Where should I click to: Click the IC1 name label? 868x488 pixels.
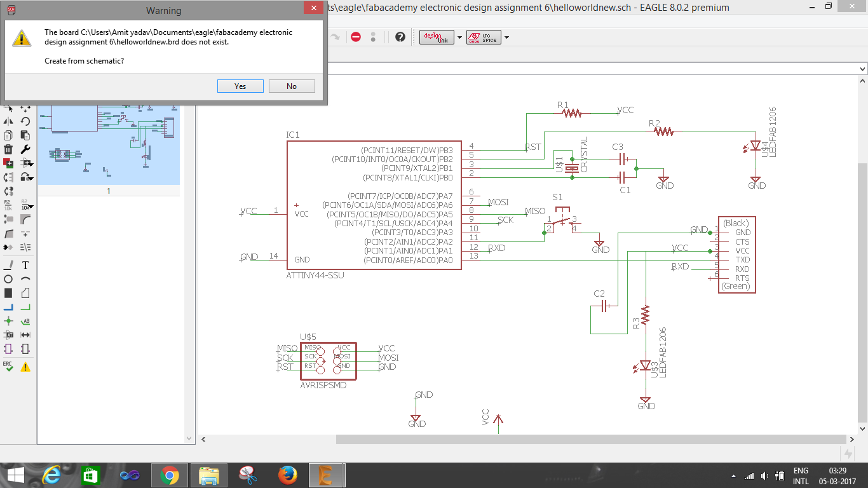point(293,135)
